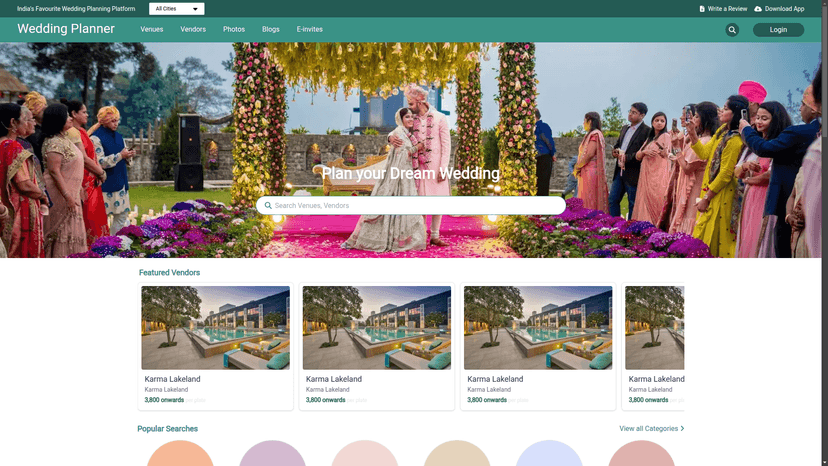Viewport: 828px width, 466px height.
Task: Click the orange popular search circle
Action: pyautogui.click(x=180, y=455)
